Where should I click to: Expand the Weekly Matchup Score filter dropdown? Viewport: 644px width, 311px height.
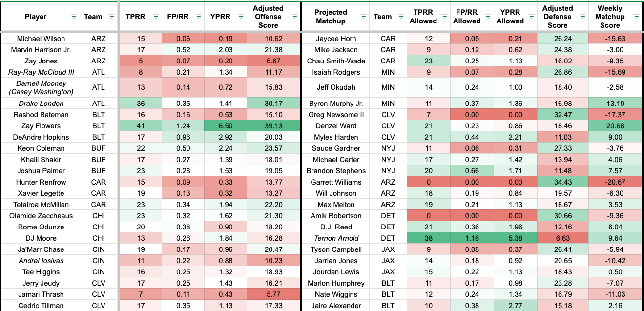tap(637, 16)
